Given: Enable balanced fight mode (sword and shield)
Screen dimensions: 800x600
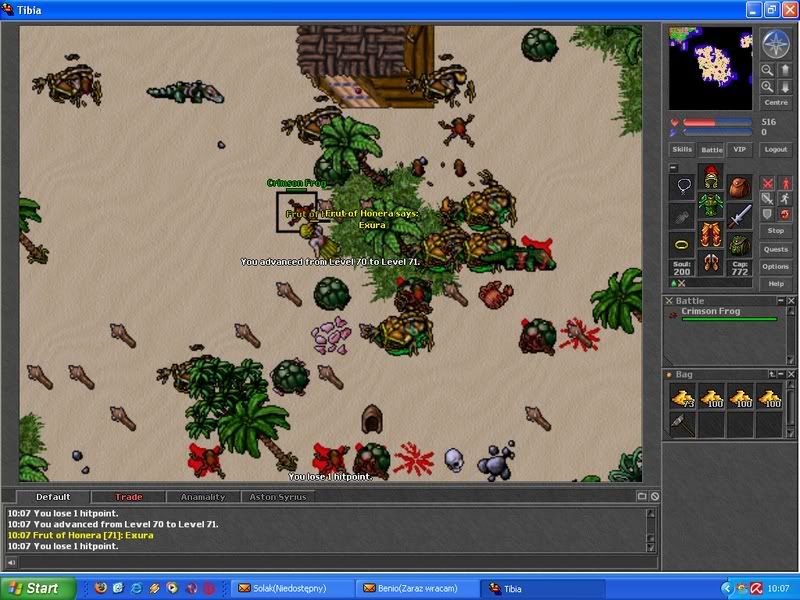Looking at the screenshot, I should pyautogui.click(x=767, y=198).
